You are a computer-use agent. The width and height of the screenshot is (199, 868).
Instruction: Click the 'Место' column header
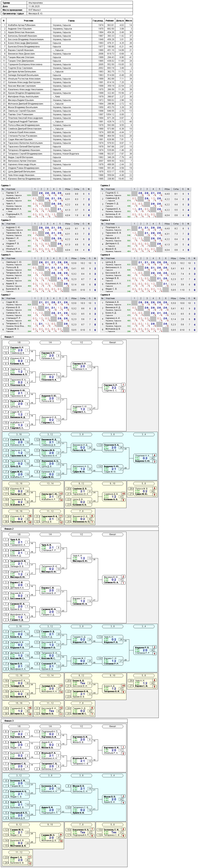129,21
